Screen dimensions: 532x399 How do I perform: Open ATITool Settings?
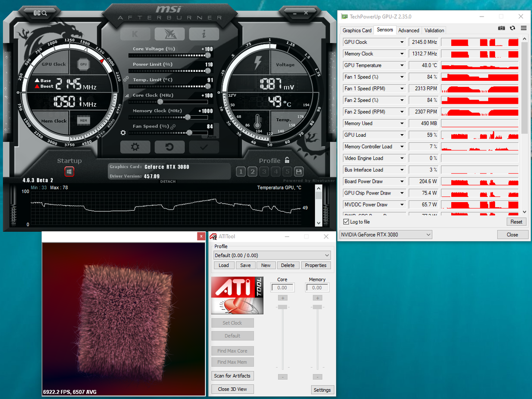coord(322,390)
